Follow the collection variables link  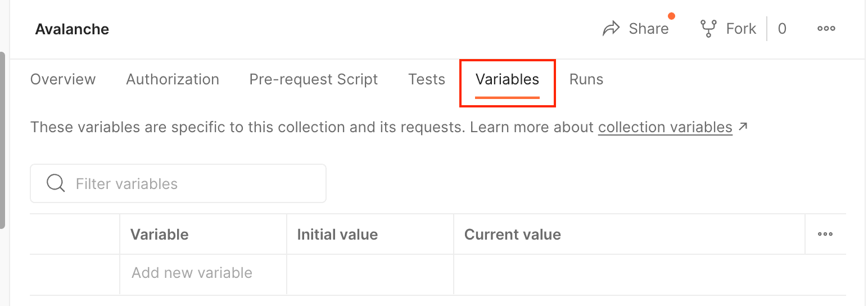click(665, 128)
